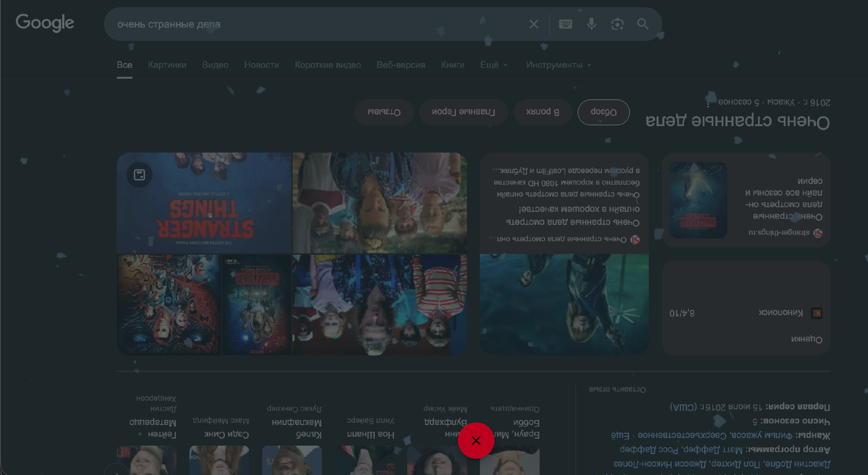
Task: Click the Оценки heading
Action: coord(807,339)
